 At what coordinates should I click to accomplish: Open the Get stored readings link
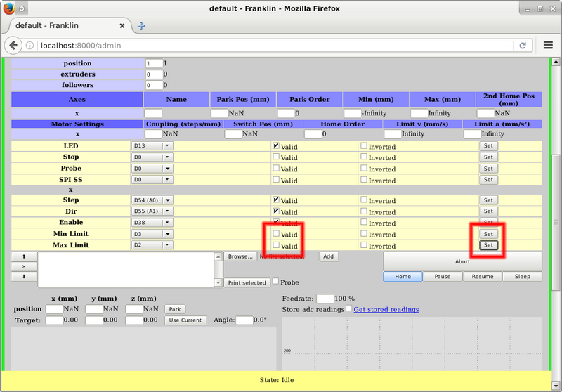pyautogui.click(x=386, y=309)
